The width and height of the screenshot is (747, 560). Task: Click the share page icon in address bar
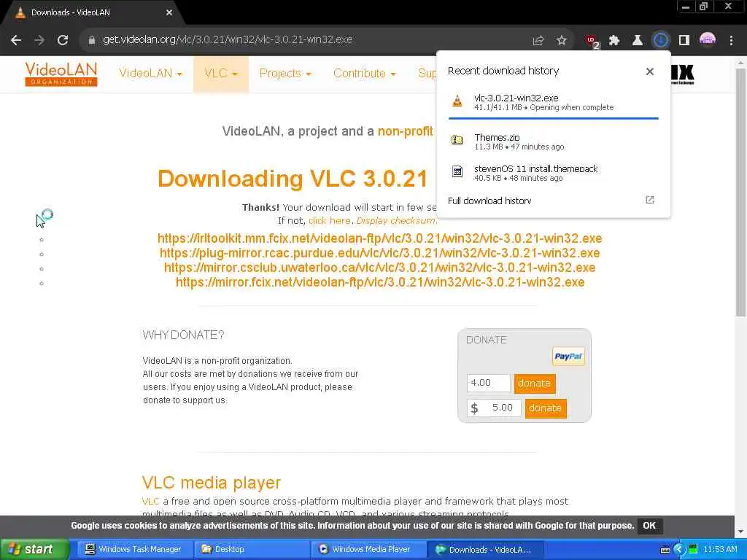(538, 41)
